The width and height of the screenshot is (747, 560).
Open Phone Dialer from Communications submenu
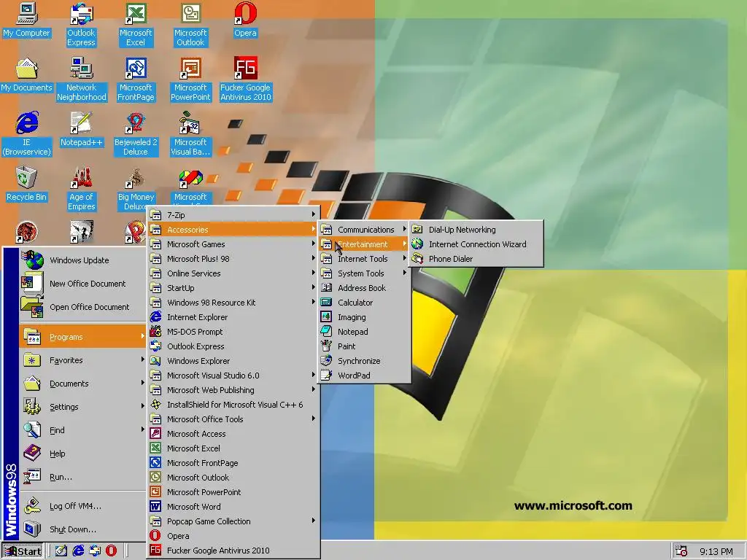click(x=476, y=259)
